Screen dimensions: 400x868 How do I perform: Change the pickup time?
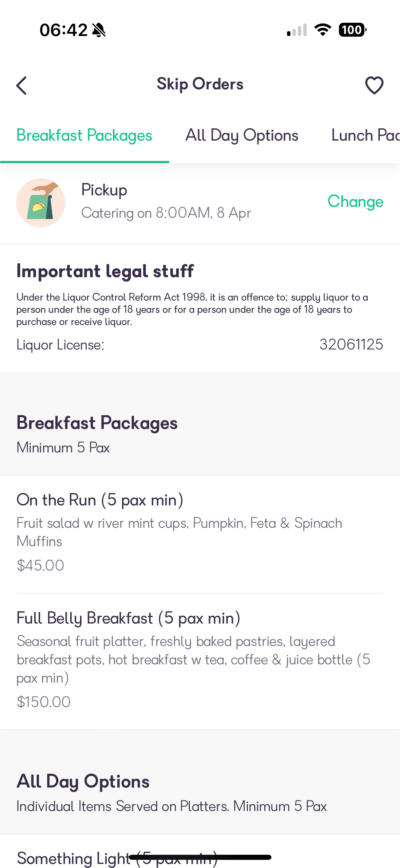(355, 202)
